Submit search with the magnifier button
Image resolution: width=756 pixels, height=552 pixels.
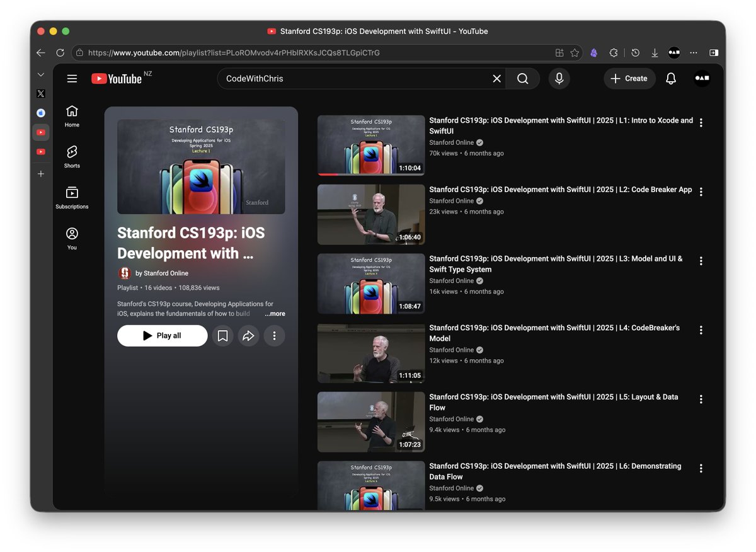(x=523, y=79)
